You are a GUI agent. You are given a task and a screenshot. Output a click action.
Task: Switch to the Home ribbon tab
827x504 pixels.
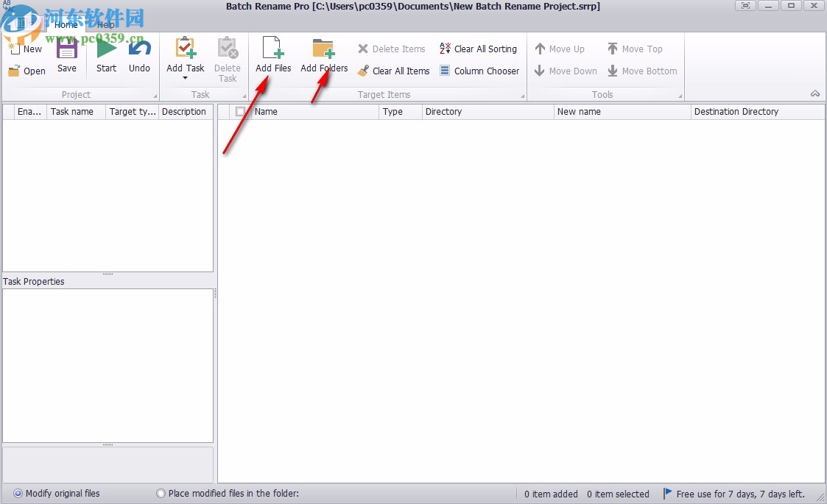(x=66, y=25)
